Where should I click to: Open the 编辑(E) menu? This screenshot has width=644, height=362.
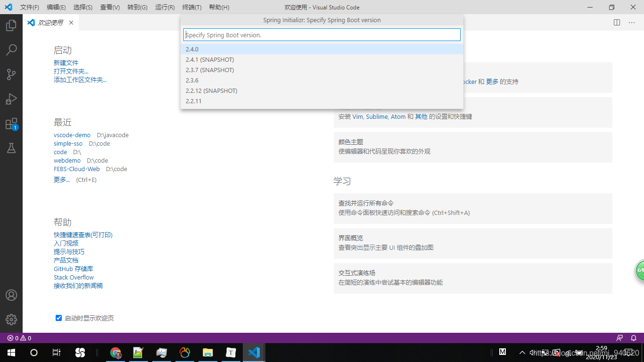coord(56,7)
